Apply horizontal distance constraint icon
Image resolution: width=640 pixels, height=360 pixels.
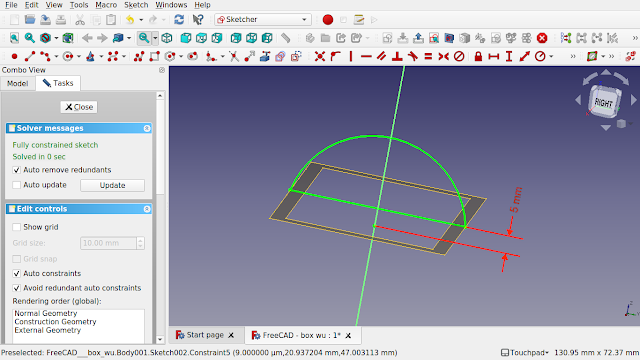pyautogui.click(x=493, y=56)
